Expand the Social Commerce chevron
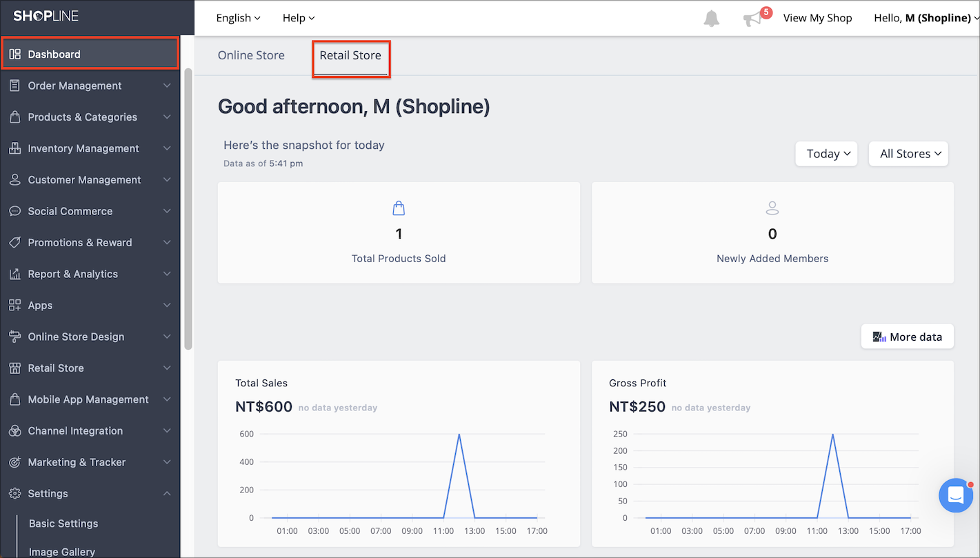 [x=167, y=211]
